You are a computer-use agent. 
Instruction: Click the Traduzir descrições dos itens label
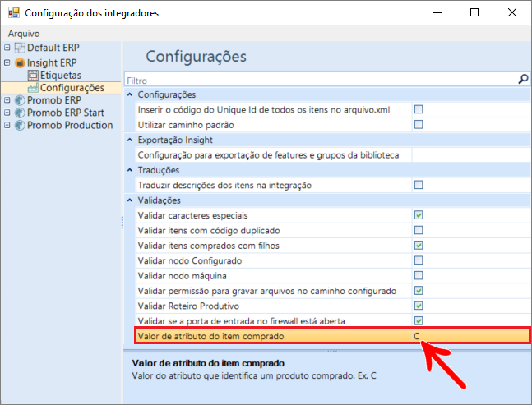click(x=224, y=185)
